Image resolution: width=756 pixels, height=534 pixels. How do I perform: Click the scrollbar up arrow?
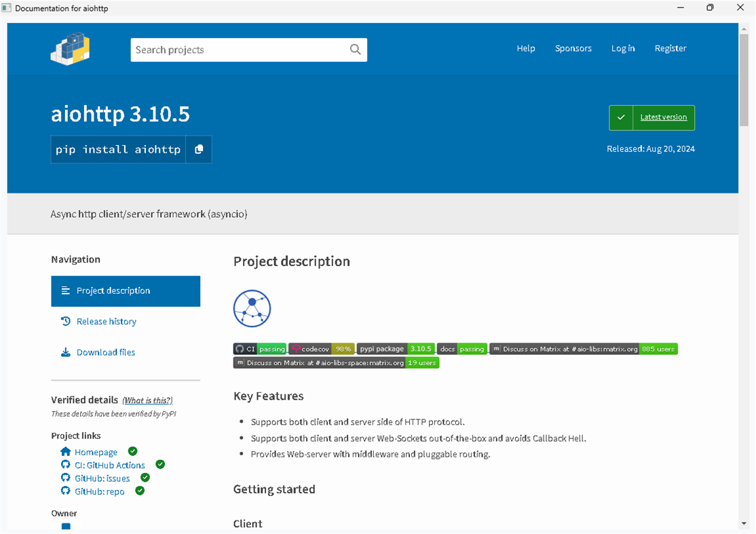[744, 28]
